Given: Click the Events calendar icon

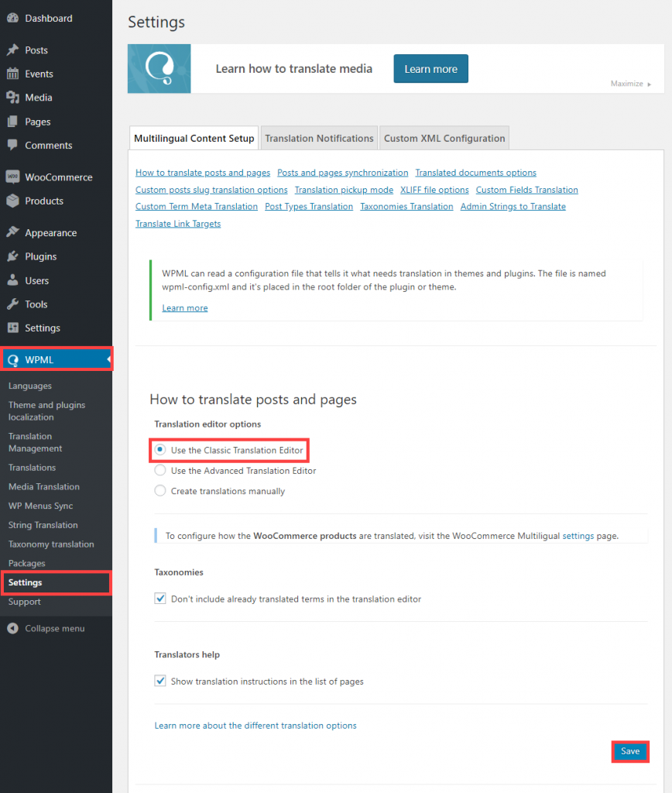Looking at the screenshot, I should (x=12, y=74).
